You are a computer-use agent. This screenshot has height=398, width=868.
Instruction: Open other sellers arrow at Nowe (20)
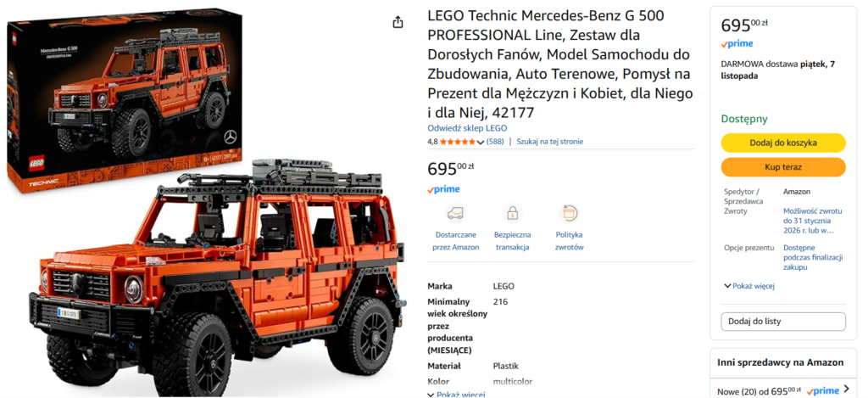(847, 389)
